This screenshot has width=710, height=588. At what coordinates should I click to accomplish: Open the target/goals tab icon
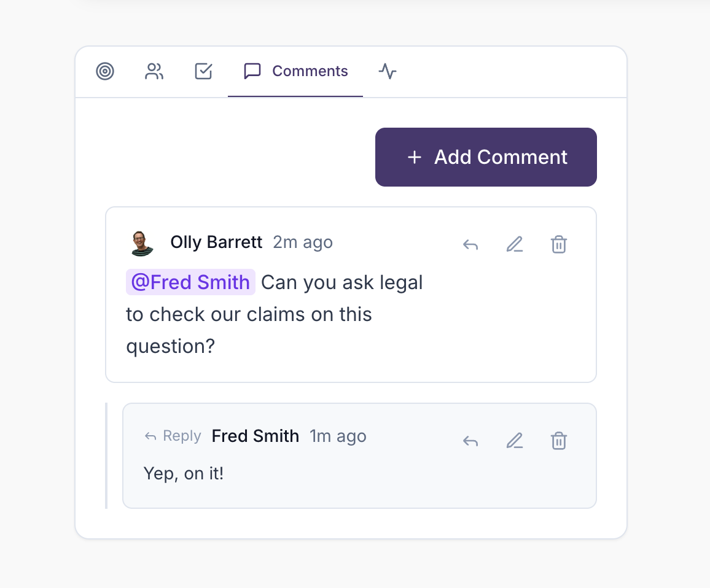(x=105, y=71)
